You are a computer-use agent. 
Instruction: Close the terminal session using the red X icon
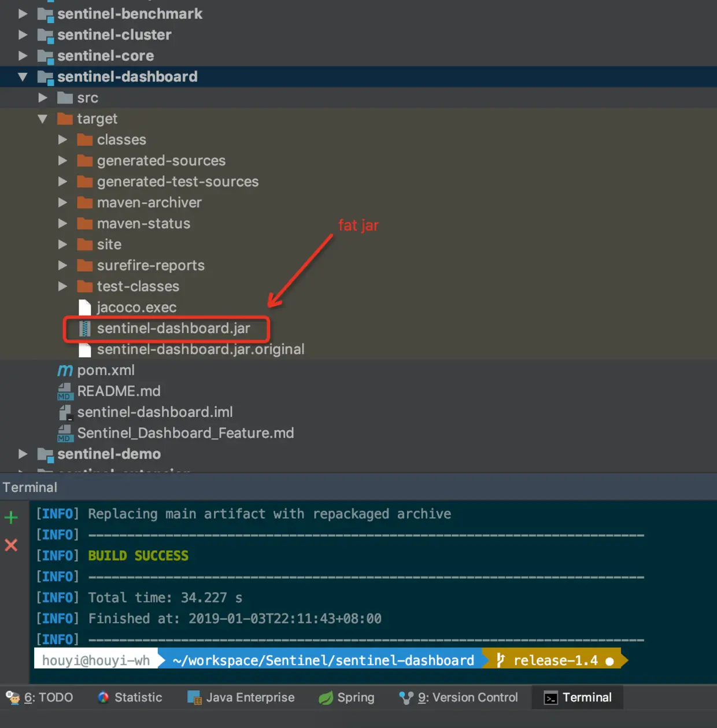pyautogui.click(x=11, y=545)
